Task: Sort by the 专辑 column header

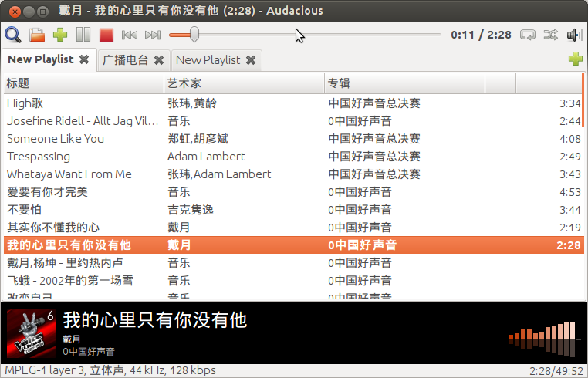Action: pos(404,83)
